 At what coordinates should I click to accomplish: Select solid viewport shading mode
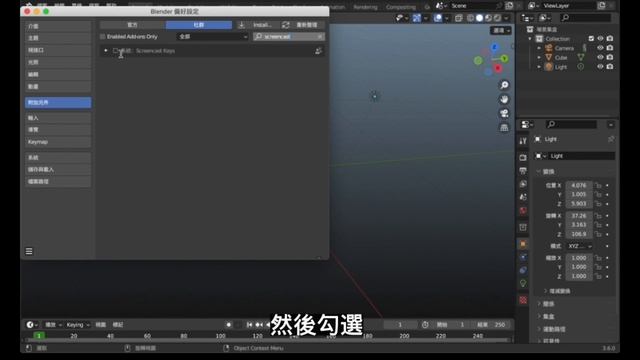pyautogui.click(x=479, y=18)
